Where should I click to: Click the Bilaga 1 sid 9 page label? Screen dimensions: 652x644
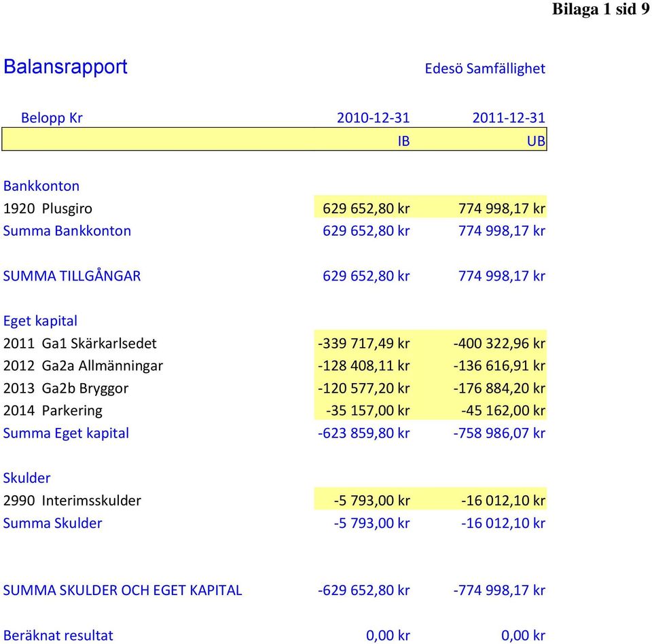coord(601,9)
